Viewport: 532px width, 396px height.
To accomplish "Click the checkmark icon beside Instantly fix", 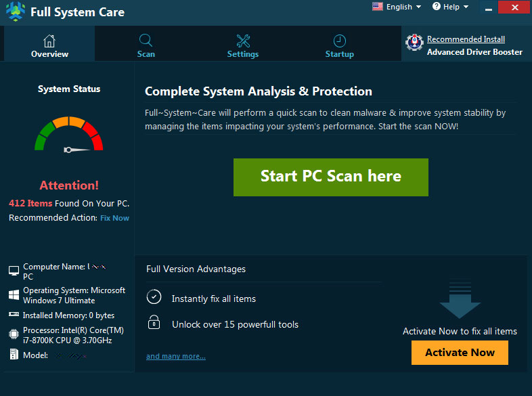I will [154, 297].
